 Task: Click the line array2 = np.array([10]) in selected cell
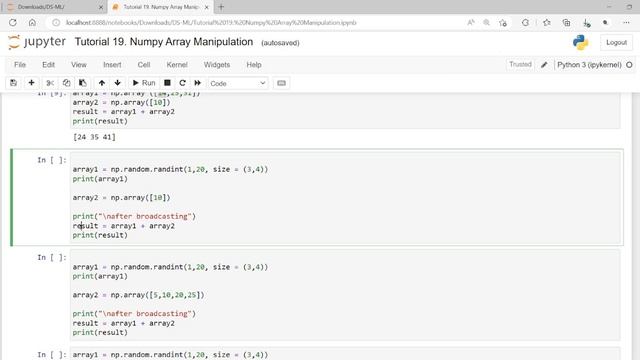pos(121,198)
